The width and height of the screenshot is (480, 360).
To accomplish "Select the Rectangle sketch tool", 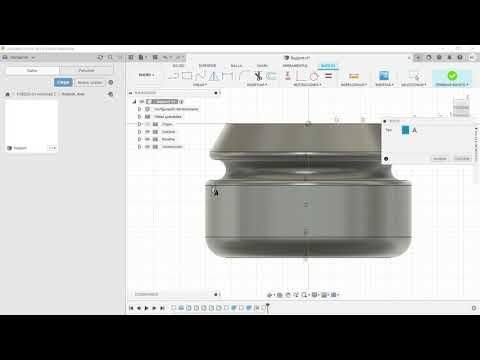I will [187, 76].
